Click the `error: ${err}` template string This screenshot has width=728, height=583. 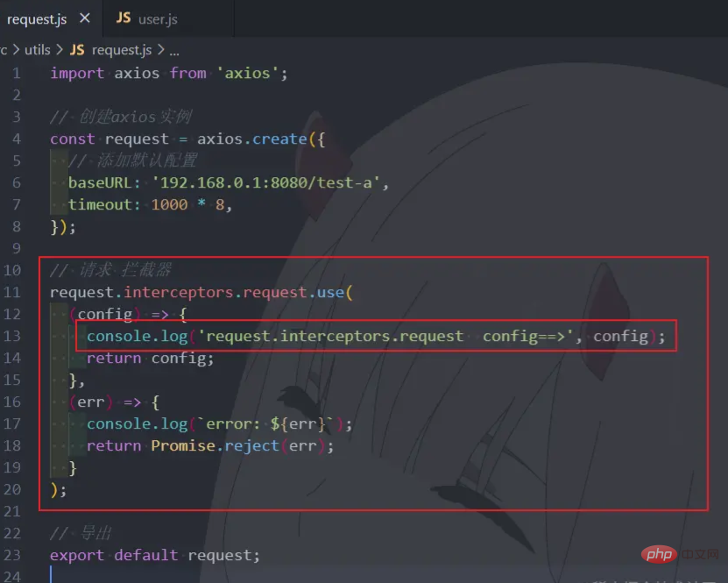coord(265,423)
